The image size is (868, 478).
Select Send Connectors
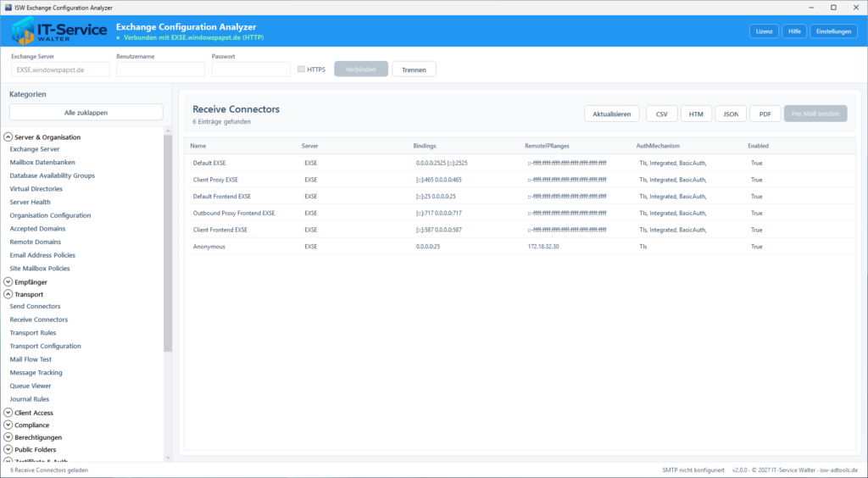point(35,306)
